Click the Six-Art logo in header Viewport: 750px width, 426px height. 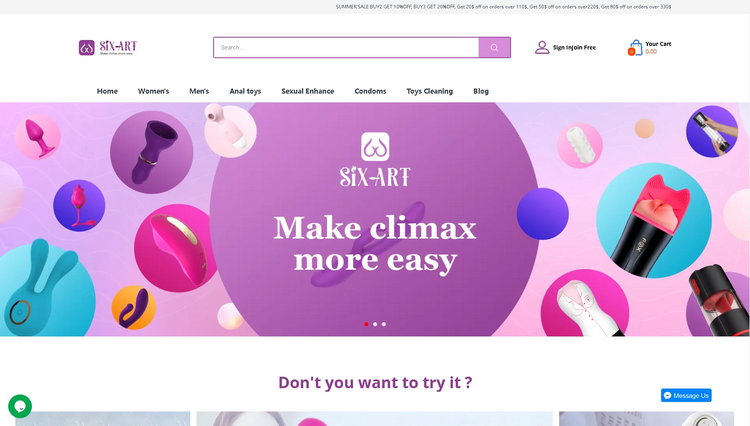(x=108, y=47)
